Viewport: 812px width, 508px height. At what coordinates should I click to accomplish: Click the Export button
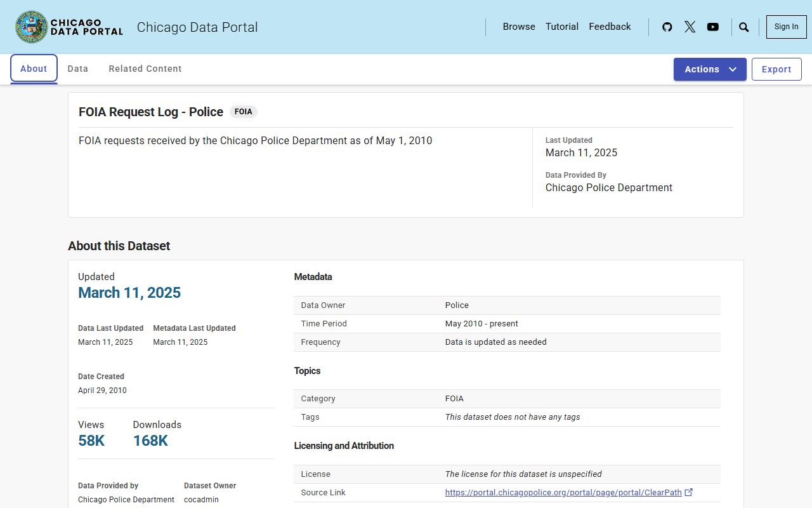click(776, 69)
